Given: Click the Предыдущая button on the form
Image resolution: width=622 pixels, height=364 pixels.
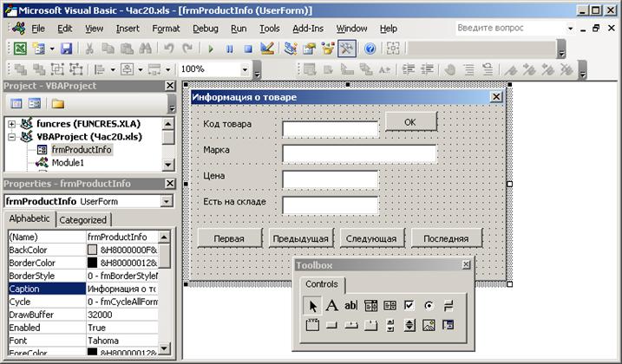Looking at the screenshot, I should pos(301,238).
